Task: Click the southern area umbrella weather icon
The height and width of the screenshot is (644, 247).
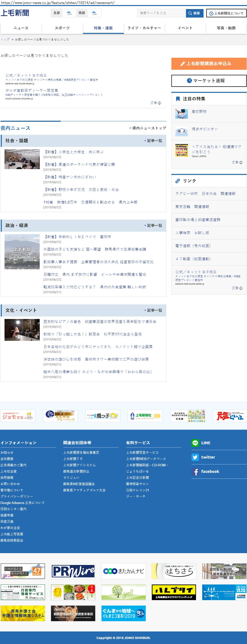Action: pyautogui.click(x=94, y=13)
